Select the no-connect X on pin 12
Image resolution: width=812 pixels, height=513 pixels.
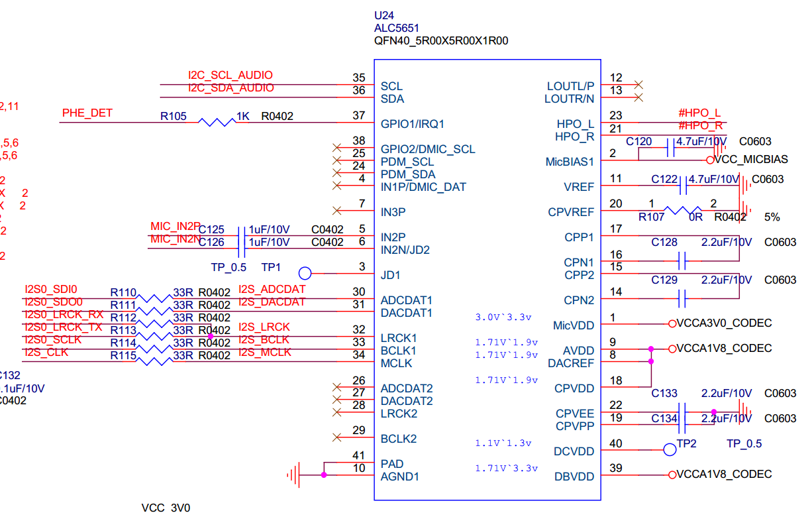pyautogui.click(x=638, y=85)
